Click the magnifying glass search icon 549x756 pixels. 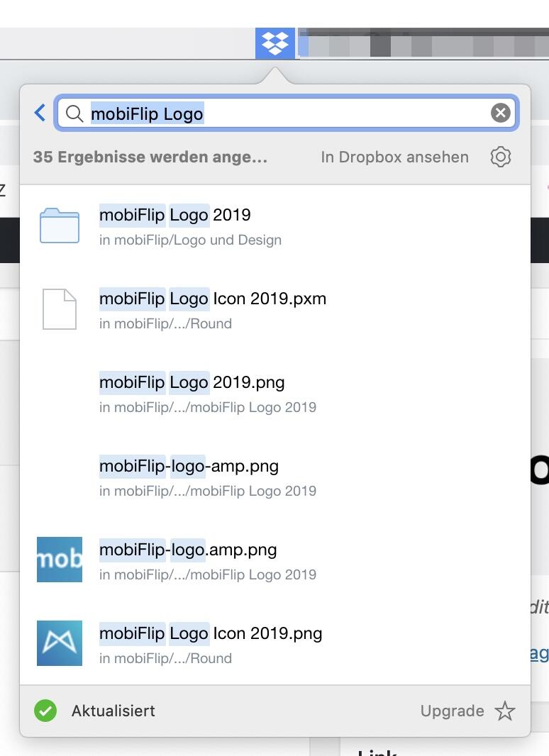click(x=74, y=113)
